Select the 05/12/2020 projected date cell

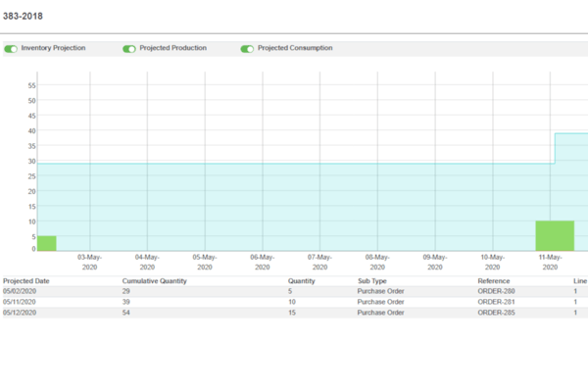coord(20,313)
